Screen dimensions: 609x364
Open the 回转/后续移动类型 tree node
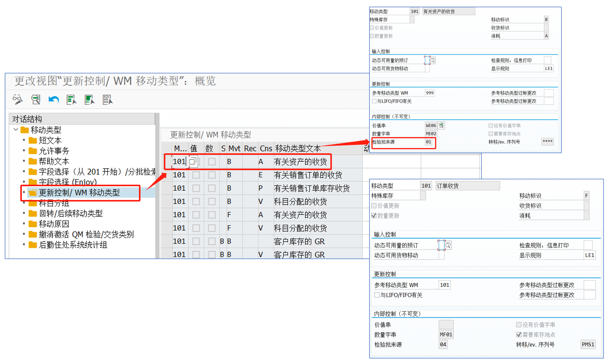tap(71, 213)
